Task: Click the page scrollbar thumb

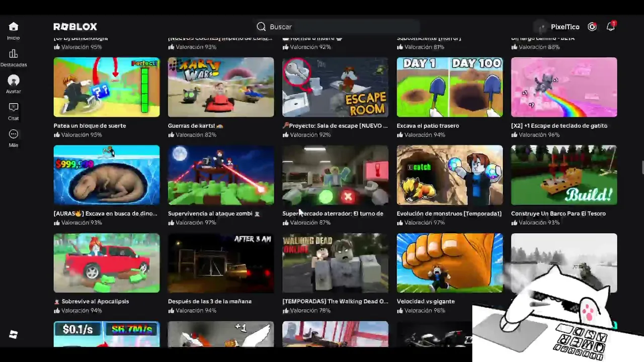Action: pos(642,167)
